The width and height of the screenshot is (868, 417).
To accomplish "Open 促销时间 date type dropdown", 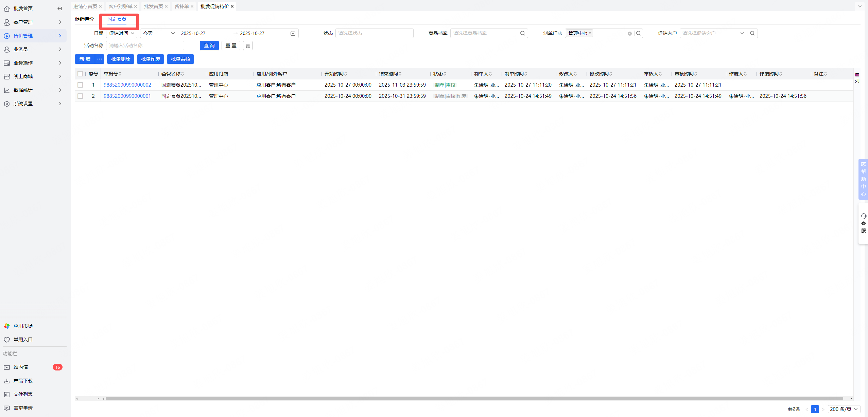I will click(122, 33).
